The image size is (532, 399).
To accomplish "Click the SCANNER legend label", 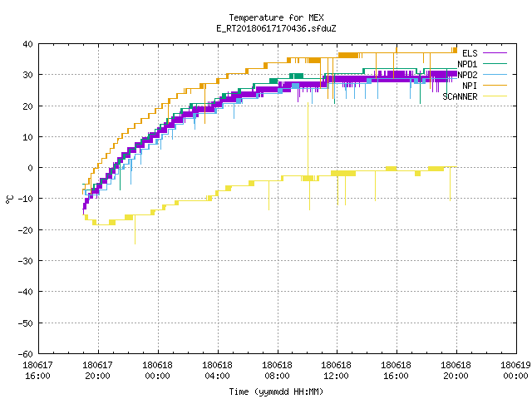I will [x=460, y=96].
